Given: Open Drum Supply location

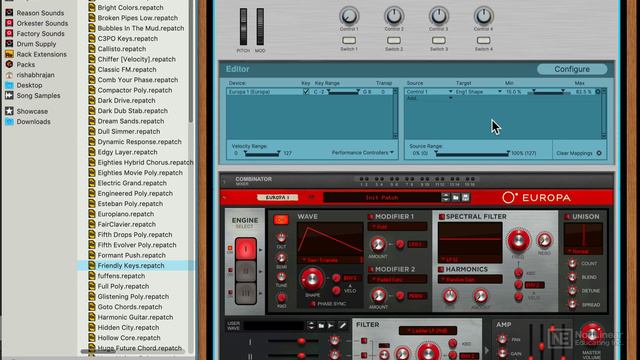Looking at the screenshot, I should 36,44.
